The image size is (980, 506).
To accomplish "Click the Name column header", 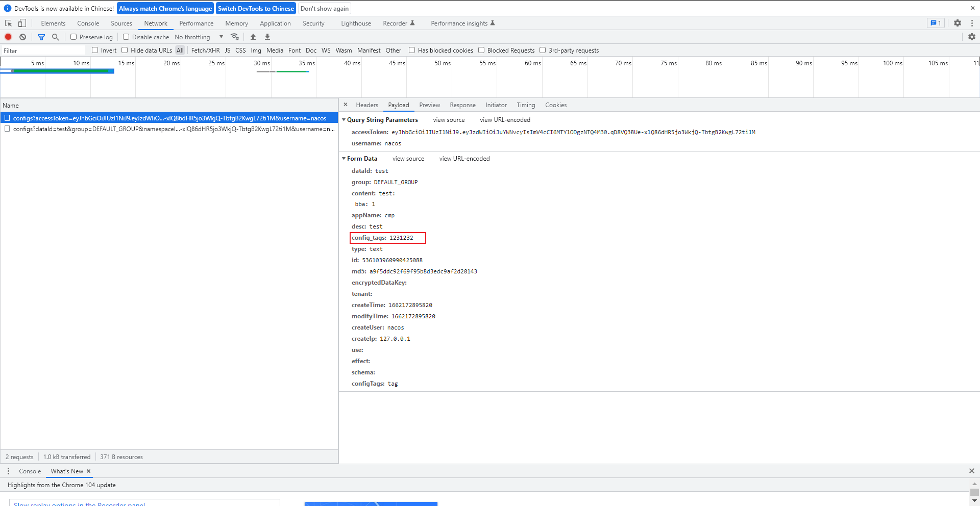I will (x=169, y=106).
